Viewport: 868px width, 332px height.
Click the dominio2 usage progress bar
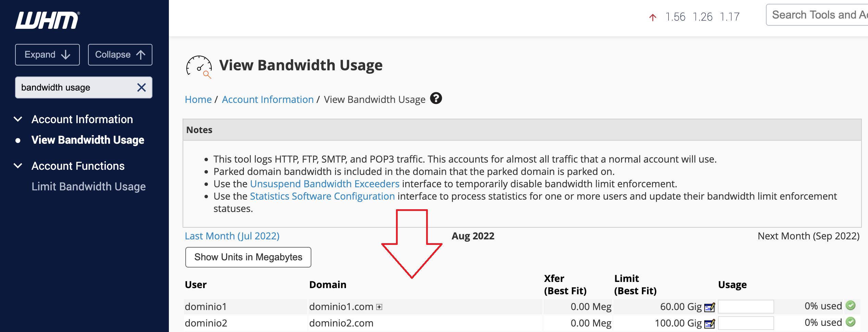point(746,323)
